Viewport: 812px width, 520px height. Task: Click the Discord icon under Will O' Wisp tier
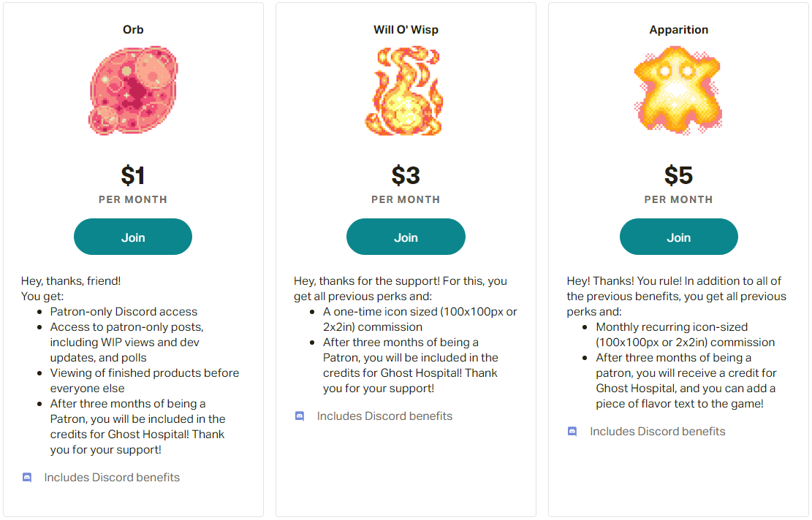(300, 416)
